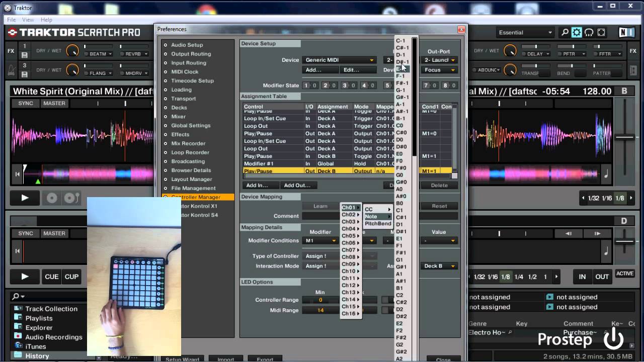This screenshot has width=644, height=362.
Task: Play Deck A with the play button
Action: point(25,198)
